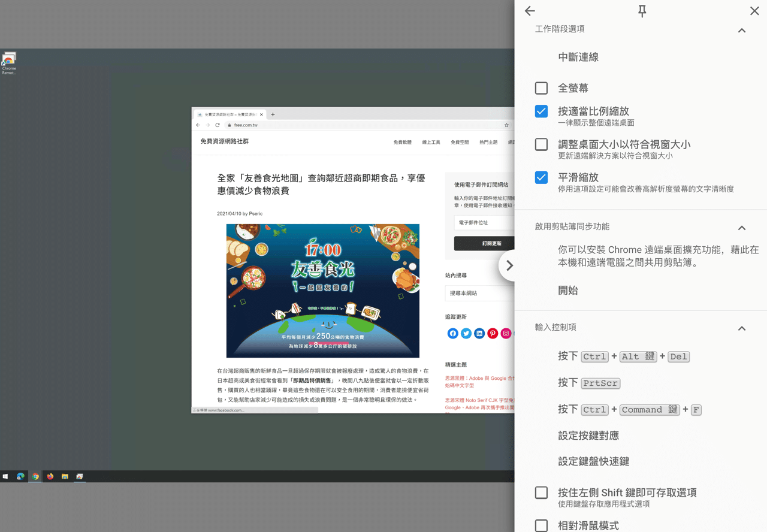Send Ctrl + Alt + Del to remote

624,356
